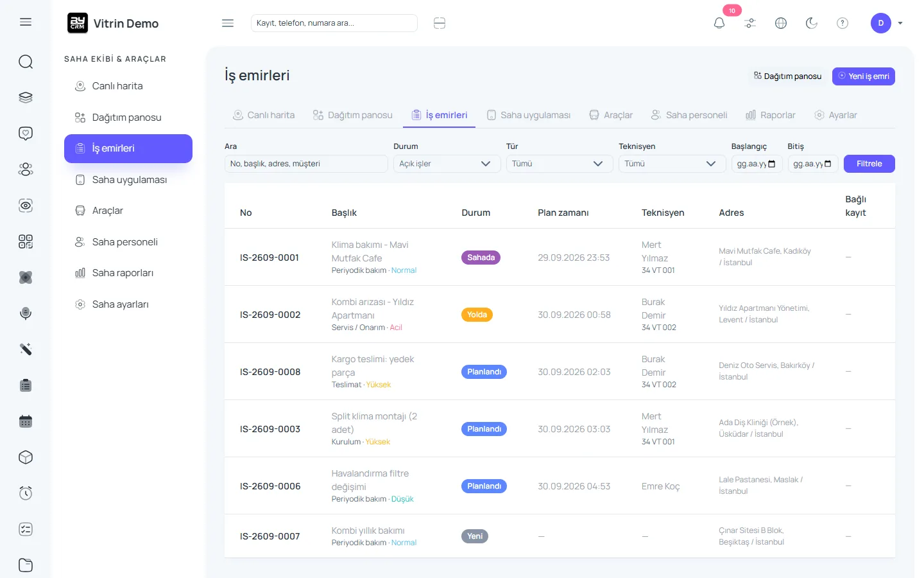The height and width of the screenshot is (578, 924).
Task: Click the search icon in left rail
Action: click(26, 62)
